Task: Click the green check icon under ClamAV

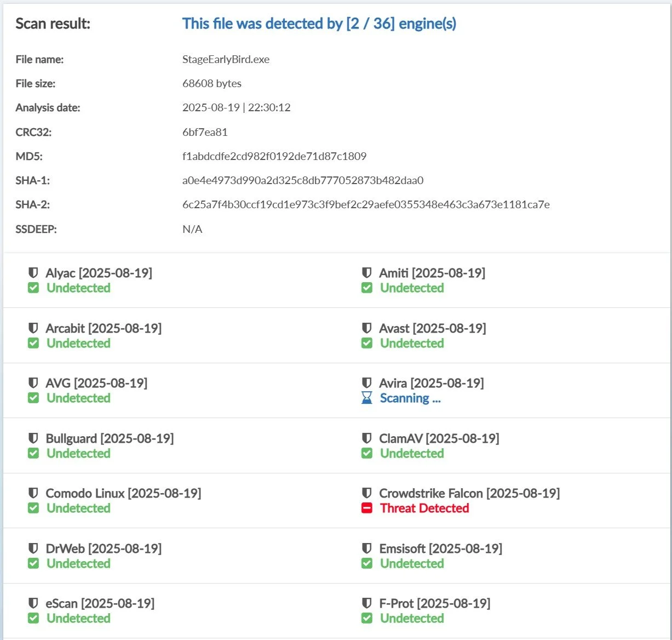Action: pos(367,453)
